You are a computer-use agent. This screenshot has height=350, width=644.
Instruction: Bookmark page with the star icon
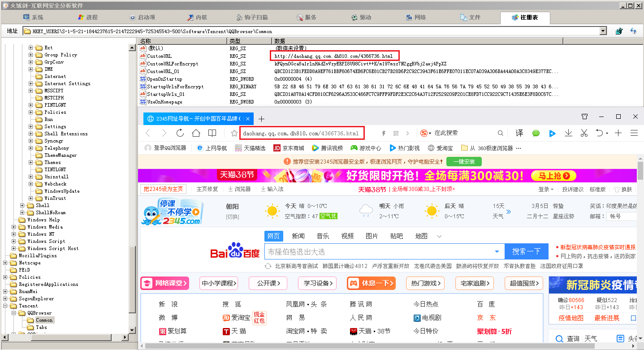[234, 133]
